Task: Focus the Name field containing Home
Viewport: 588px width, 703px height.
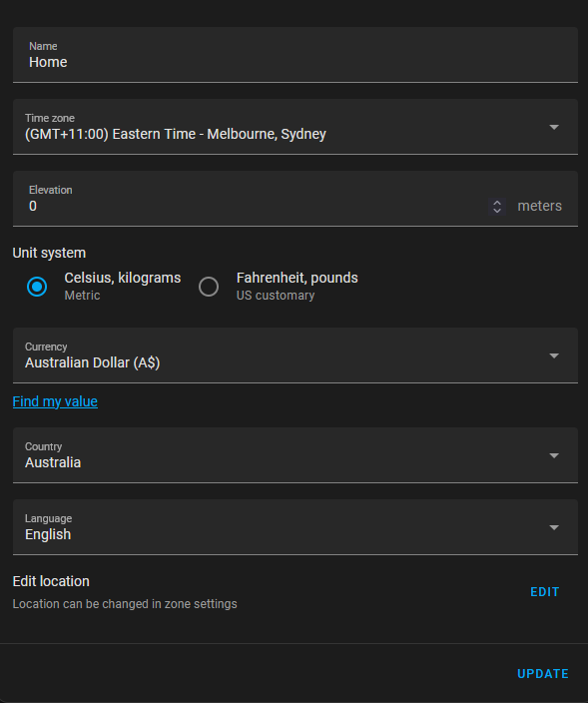Action: click(295, 55)
